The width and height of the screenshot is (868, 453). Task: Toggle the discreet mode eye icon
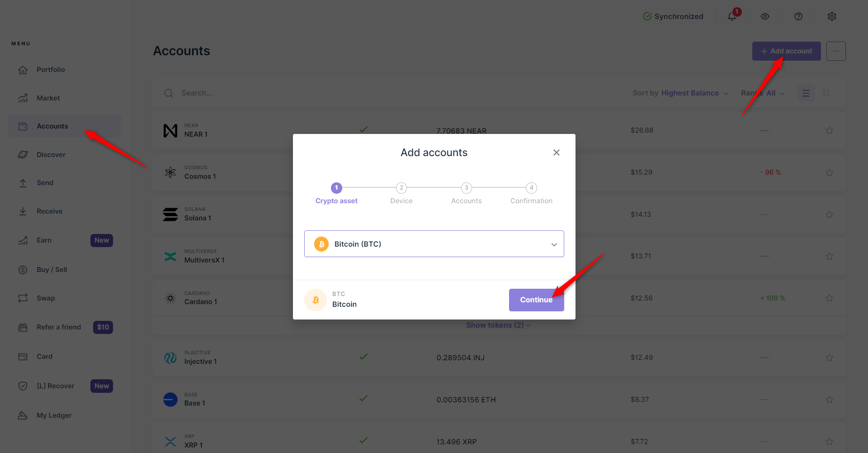765,17
